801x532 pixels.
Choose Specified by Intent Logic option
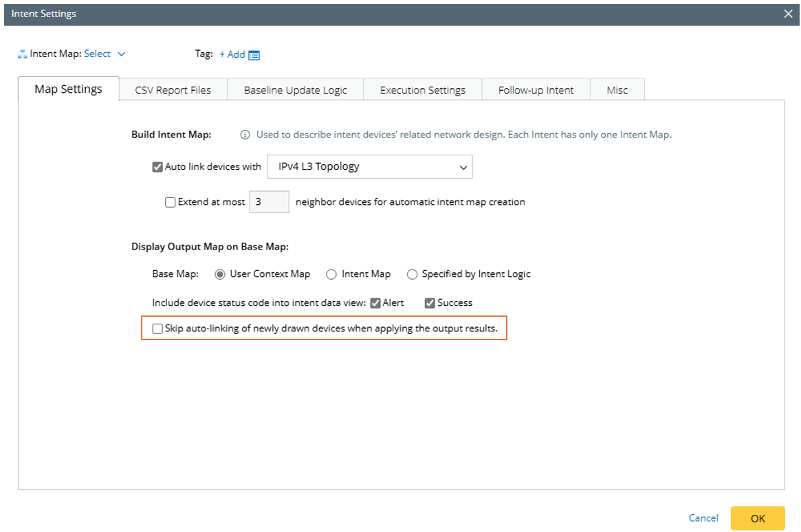tap(413, 274)
